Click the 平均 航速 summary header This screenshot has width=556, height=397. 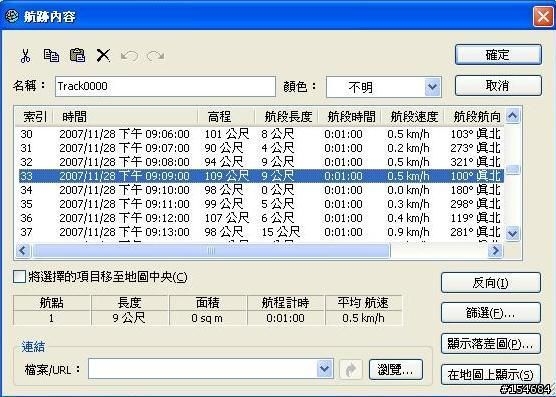363,303
